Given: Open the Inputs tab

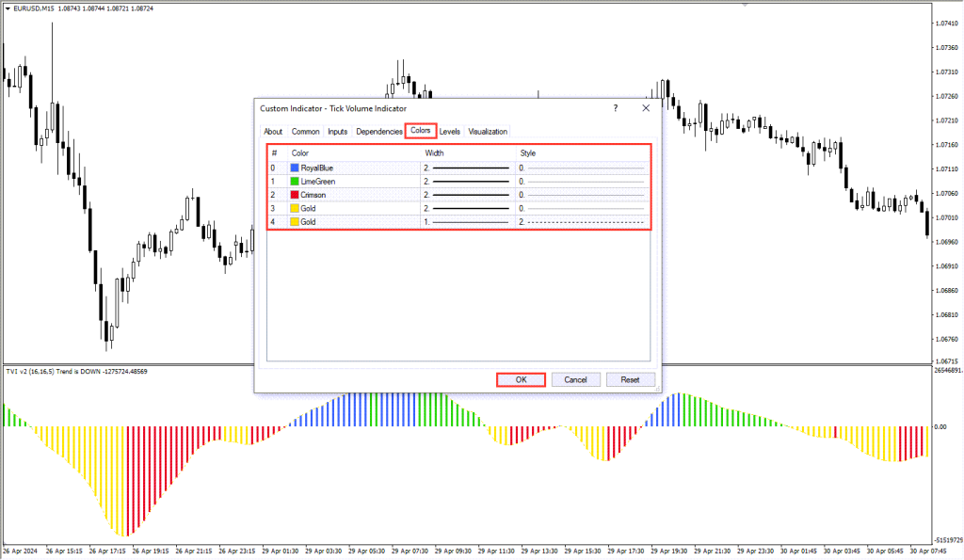Looking at the screenshot, I should point(338,132).
